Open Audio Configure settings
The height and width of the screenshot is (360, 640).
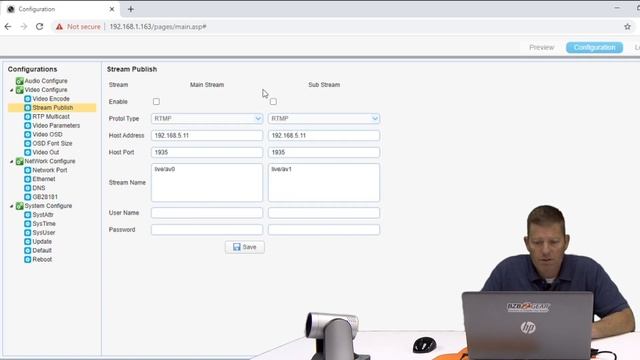[x=46, y=81]
